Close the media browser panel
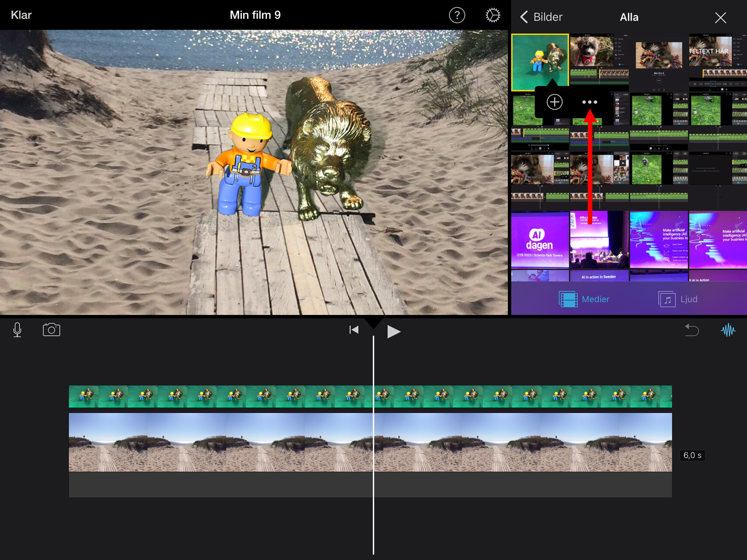 pos(721,17)
